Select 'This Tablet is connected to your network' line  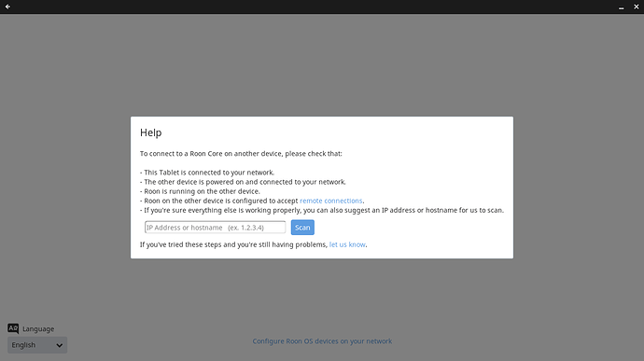(x=207, y=173)
